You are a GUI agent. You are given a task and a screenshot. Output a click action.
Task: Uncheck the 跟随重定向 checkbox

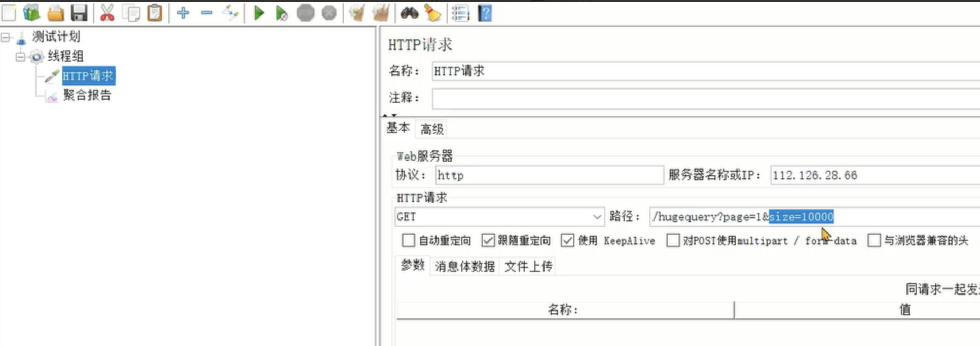coord(488,240)
